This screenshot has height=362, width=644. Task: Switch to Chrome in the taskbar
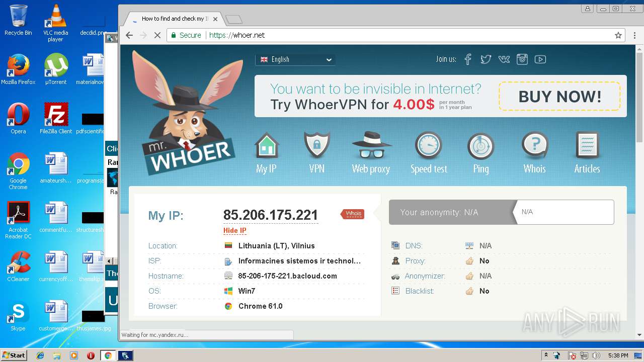108,355
